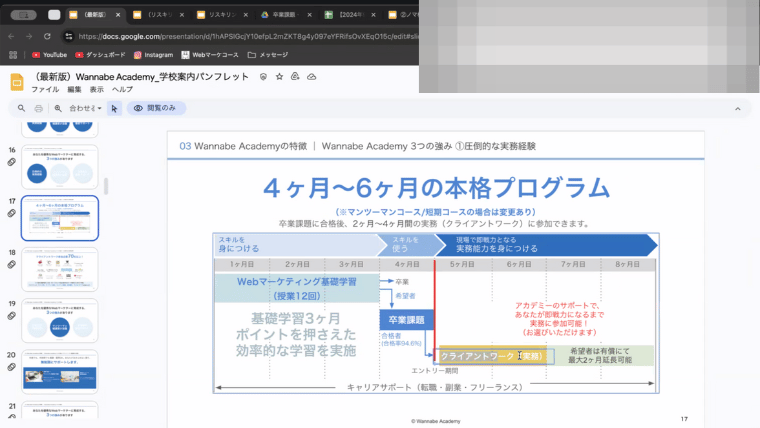The height and width of the screenshot is (428, 760).
Task: Click the docs.google.com address bar
Action: [248, 36]
